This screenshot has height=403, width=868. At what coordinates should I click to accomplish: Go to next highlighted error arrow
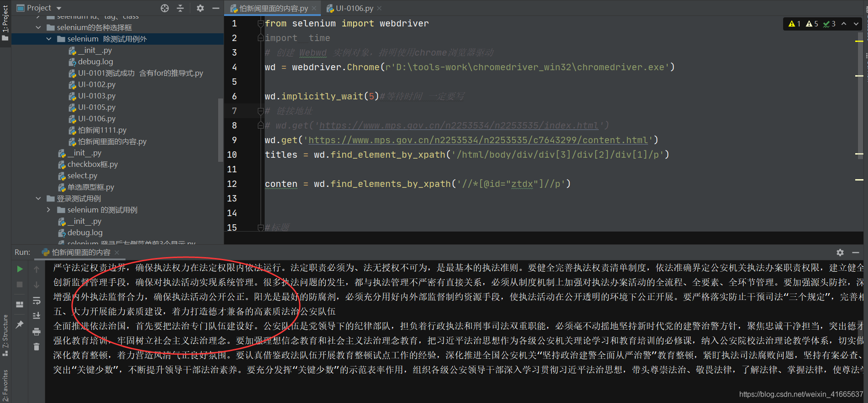coord(856,24)
